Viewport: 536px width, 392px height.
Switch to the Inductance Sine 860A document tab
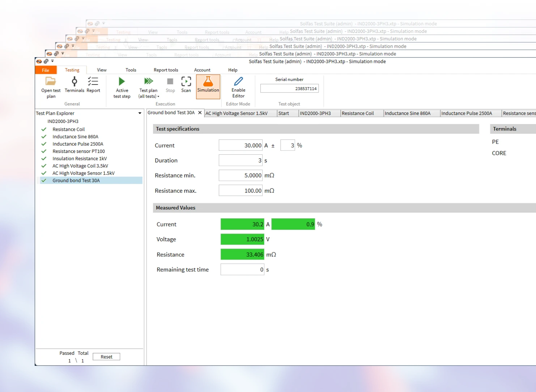412,113
